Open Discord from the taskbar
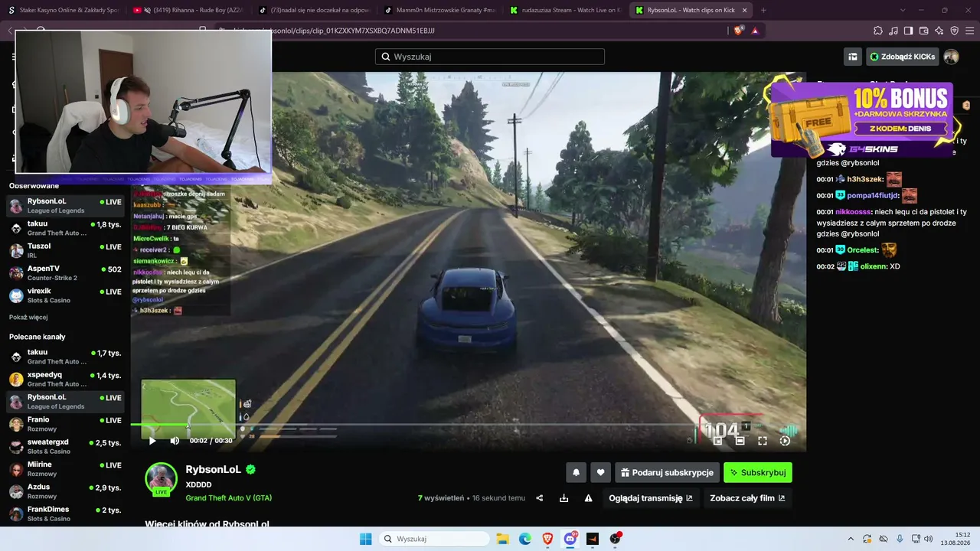This screenshot has width=980, height=551. tap(570, 539)
